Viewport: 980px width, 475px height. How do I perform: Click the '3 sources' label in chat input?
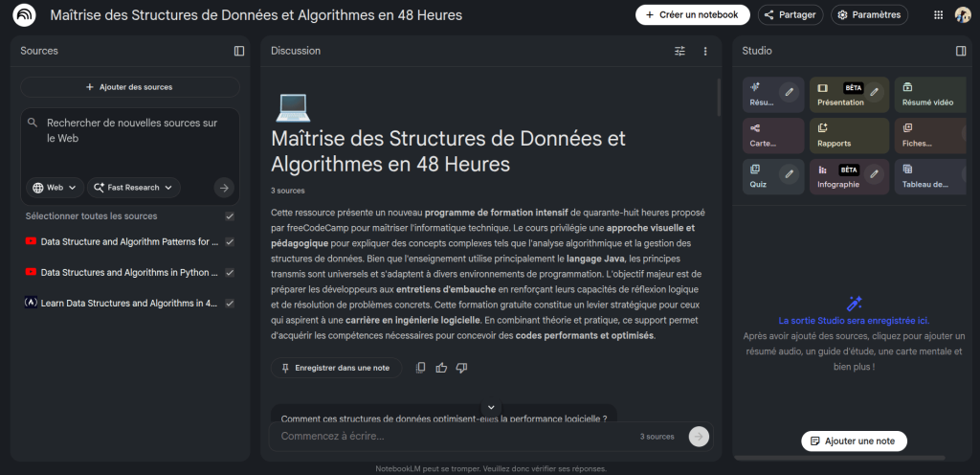pos(657,437)
